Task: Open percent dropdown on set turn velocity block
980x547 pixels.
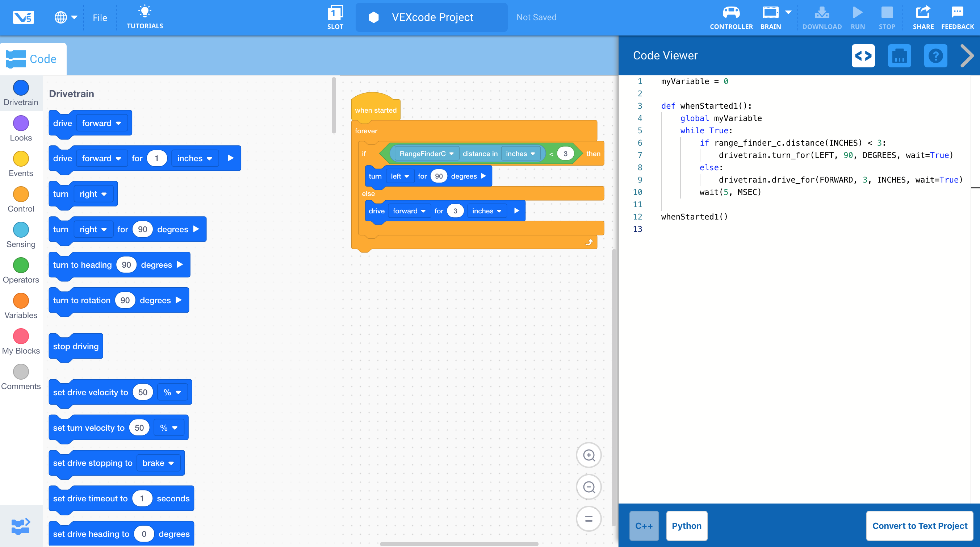Action: pos(169,427)
